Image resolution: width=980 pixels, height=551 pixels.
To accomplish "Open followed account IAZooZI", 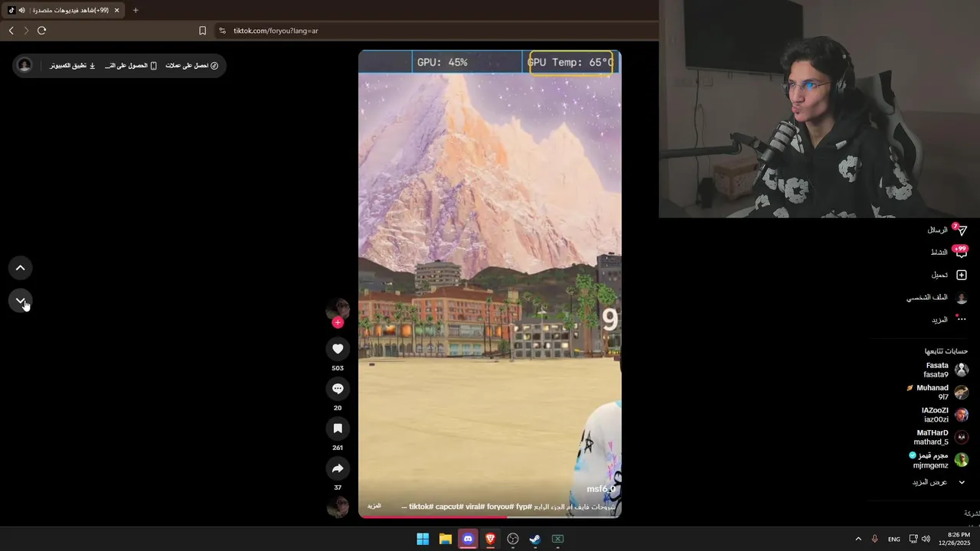I will pos(946,415).
